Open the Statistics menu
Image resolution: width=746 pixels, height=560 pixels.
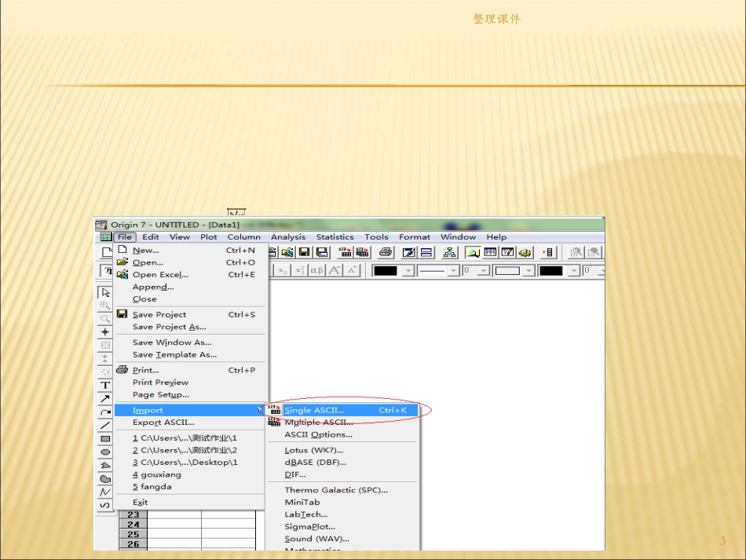point(335,236)
